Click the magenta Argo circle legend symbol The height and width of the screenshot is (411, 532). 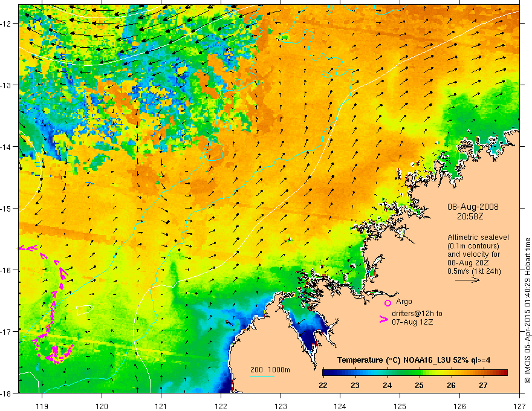click(388, 303)
